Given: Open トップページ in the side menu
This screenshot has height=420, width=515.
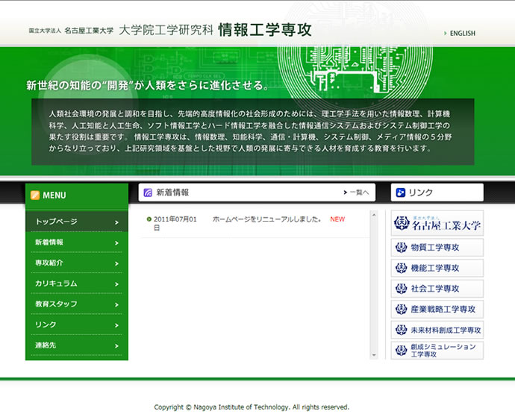Looking at the screenshot, I should [77, 222].
